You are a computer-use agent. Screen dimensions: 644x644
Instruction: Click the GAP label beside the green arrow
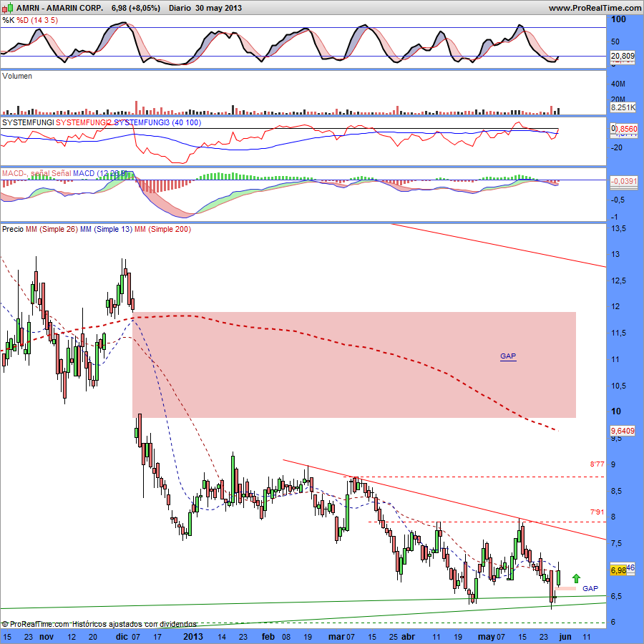590,589
